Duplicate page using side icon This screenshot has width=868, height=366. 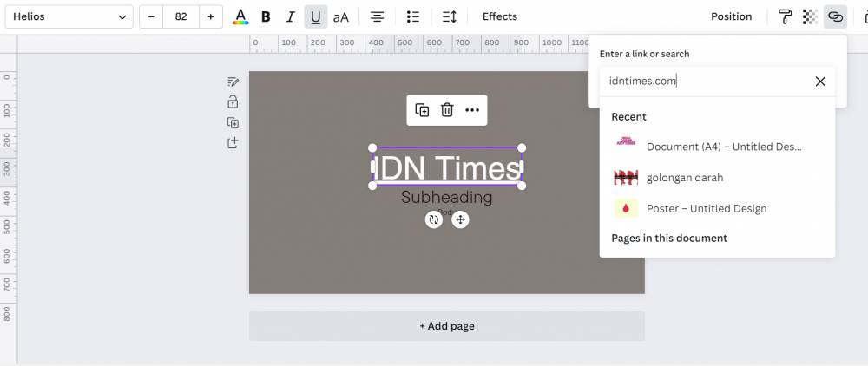233,123
